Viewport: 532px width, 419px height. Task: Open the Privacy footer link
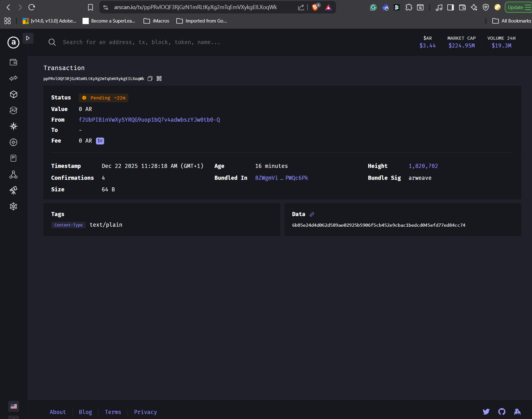tap(145, 412)
